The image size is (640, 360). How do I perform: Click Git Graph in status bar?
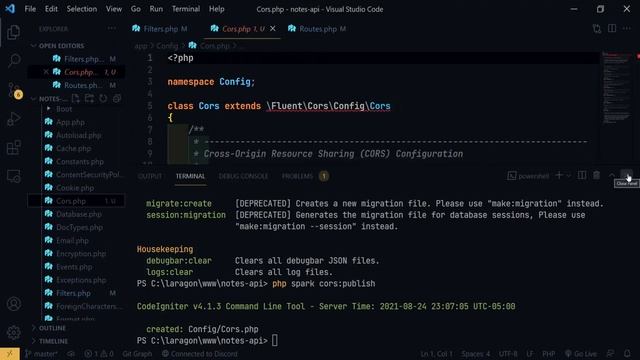tap(137, 354)
